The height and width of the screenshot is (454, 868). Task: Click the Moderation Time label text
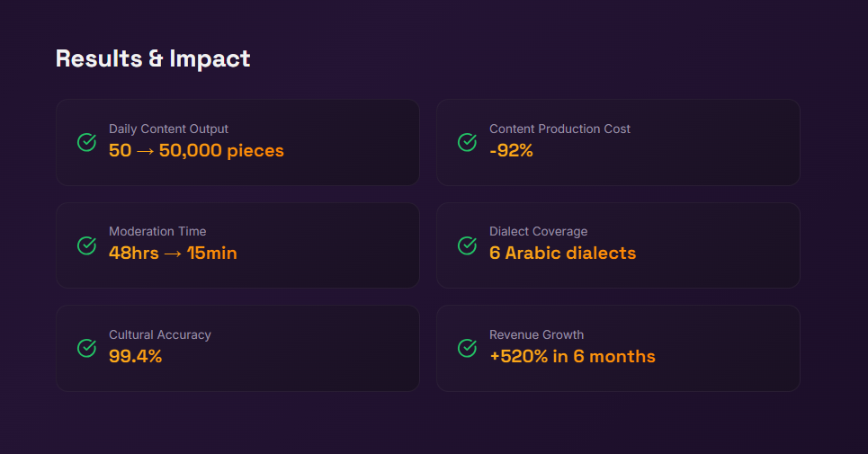(x=157, y=231)
